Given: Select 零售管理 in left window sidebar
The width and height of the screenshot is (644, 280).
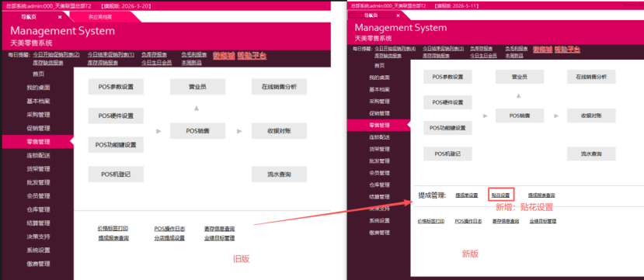Looking at the screenshot, I should (38, 142).
